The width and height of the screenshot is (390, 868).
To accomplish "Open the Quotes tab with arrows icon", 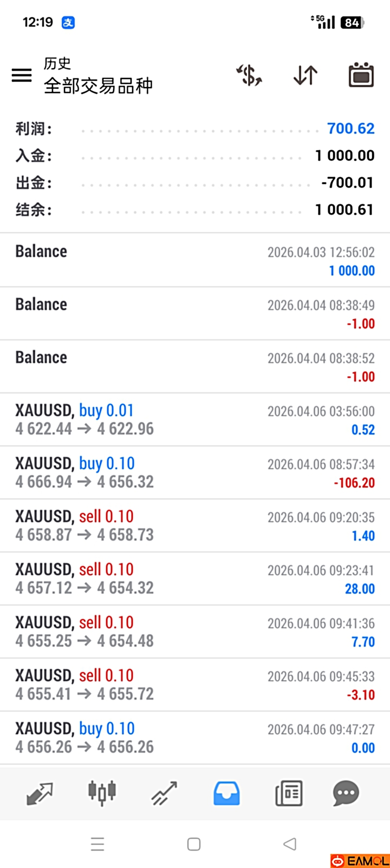I will click(40, 793).
